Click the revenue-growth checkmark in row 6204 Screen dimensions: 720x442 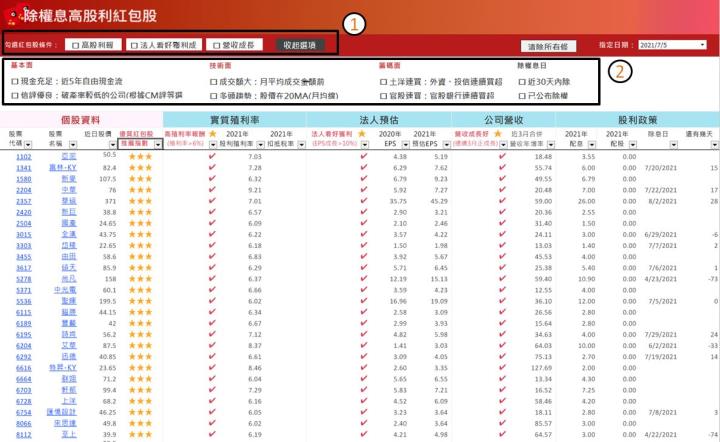tap(502, 345)
